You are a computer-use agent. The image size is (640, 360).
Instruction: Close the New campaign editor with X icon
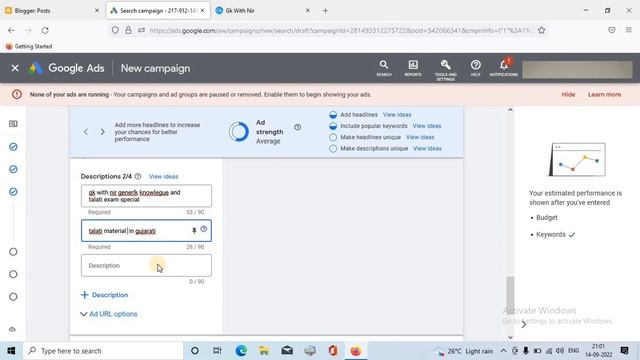coord(15,68)
